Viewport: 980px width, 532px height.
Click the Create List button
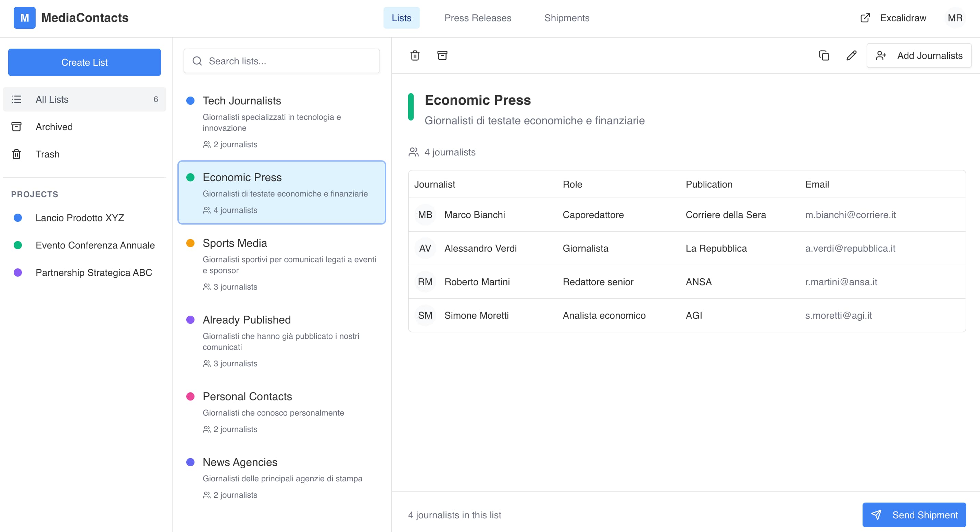click(85, 62)
